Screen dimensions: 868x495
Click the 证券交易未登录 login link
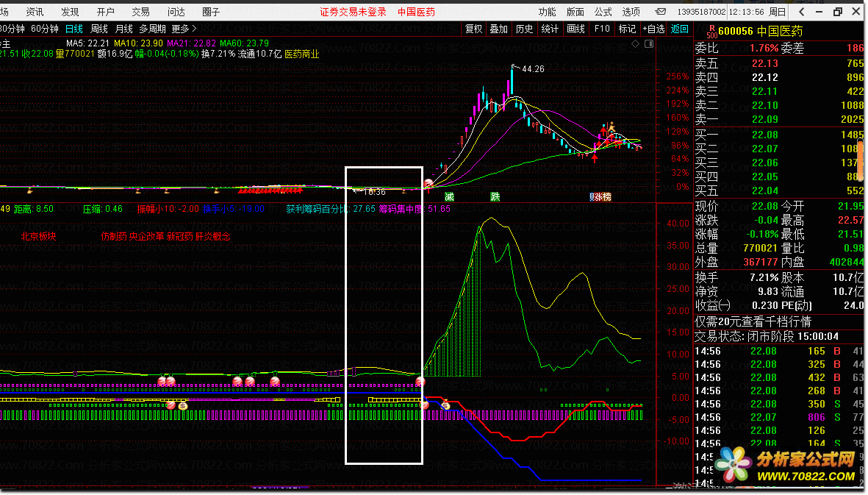coord(354,12)
